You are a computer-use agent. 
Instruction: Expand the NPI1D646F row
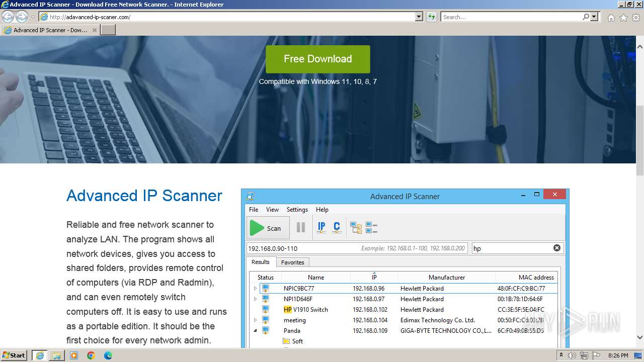[255, 299]
